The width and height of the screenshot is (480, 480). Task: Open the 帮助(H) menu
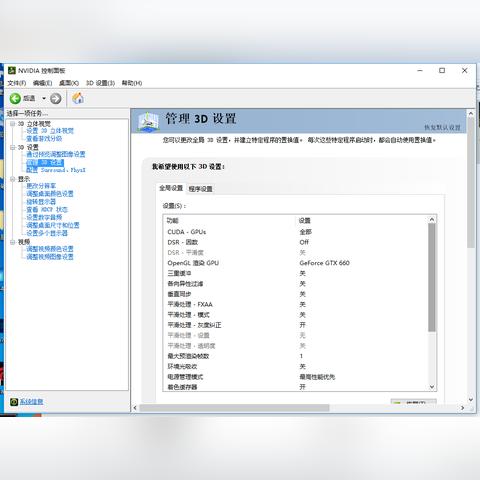click(x=132, y=83)
